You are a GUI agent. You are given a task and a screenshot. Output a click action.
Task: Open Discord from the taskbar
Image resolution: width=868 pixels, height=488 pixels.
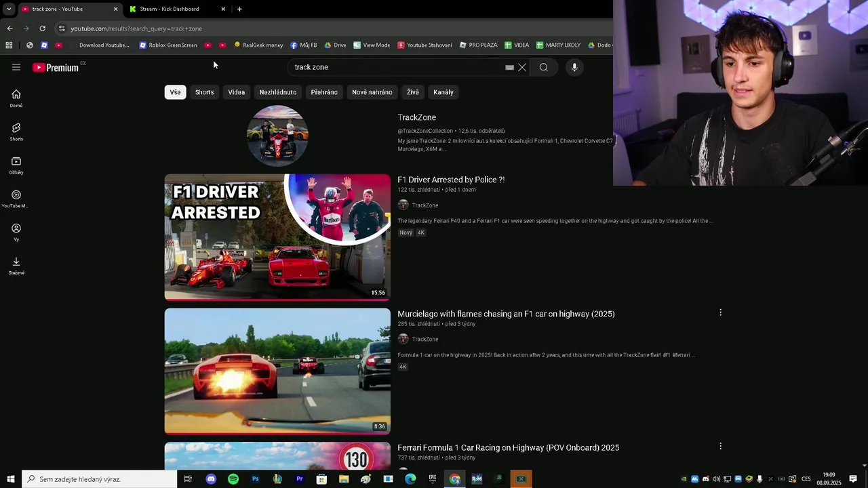pos(211,479)
